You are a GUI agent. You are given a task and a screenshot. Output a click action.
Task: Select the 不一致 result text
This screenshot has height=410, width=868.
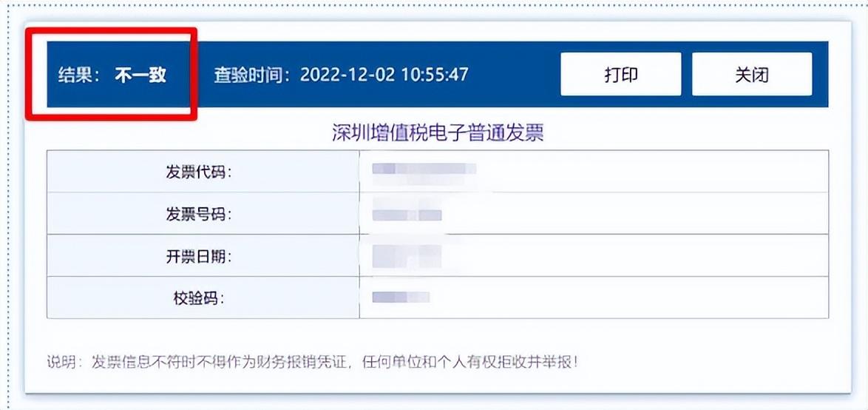(x=140, y=75)
